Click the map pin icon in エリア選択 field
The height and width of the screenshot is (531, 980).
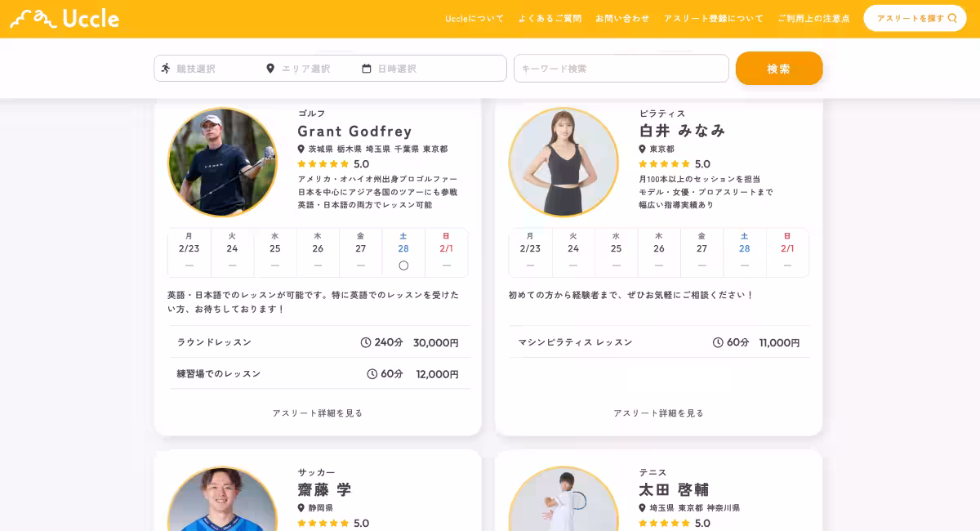tap(270, 68)
